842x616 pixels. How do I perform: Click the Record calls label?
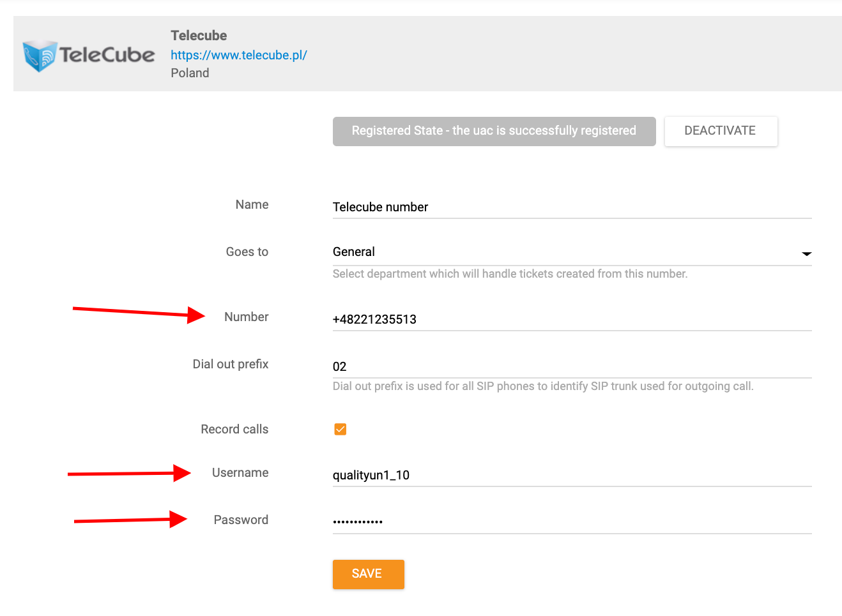coord(234,430)
